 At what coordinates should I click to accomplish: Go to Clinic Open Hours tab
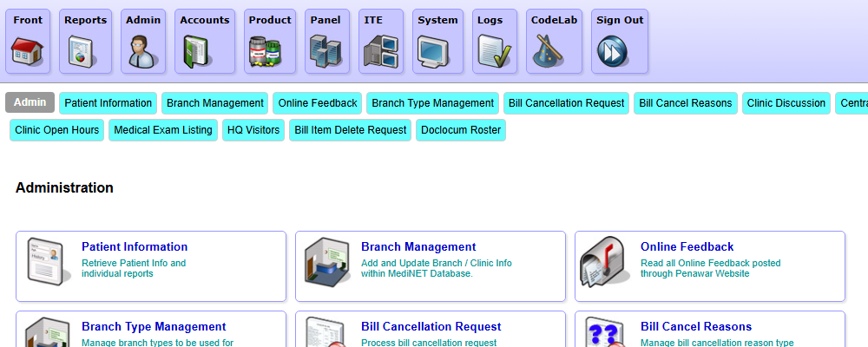click(x=57, y=130)
